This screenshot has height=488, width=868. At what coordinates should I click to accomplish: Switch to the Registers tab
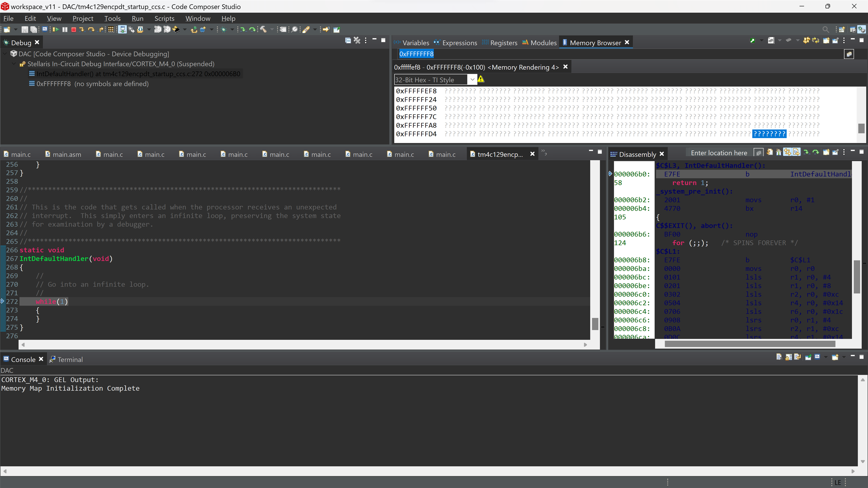500,43
